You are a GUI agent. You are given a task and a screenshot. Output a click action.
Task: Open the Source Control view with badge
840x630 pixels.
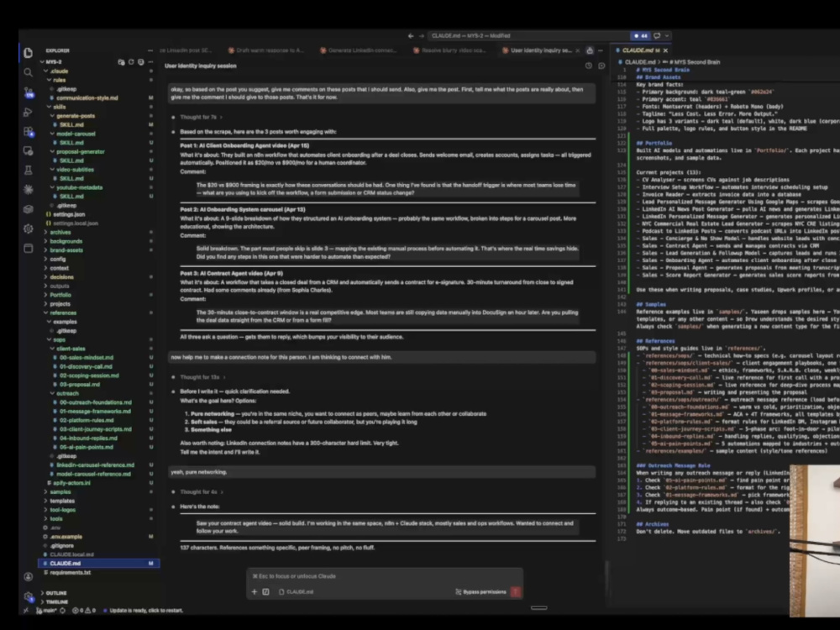click(x=29, y=92)
